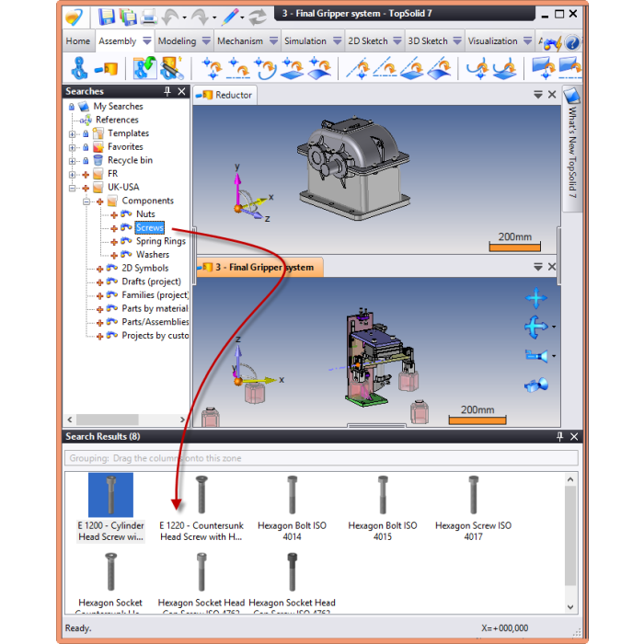The image size is (644, 644).
Task: Click the Save All icon
Action: (x=129, y=17)
